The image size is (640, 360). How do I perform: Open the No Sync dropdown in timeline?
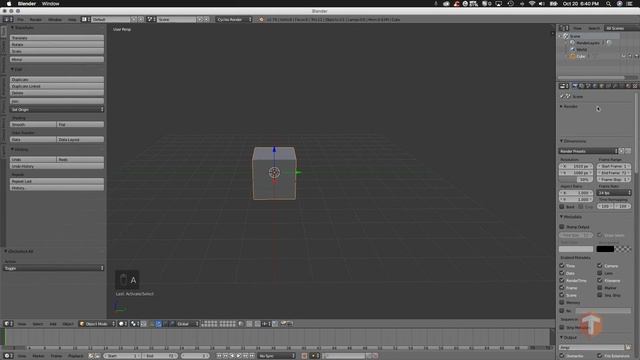tap(276, 356)
